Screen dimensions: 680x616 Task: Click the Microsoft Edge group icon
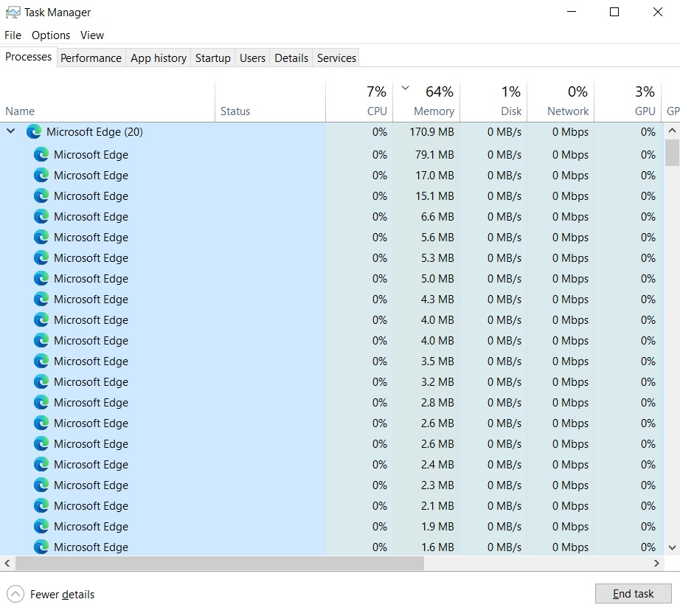pyautogui.click(x=32, y=131)
